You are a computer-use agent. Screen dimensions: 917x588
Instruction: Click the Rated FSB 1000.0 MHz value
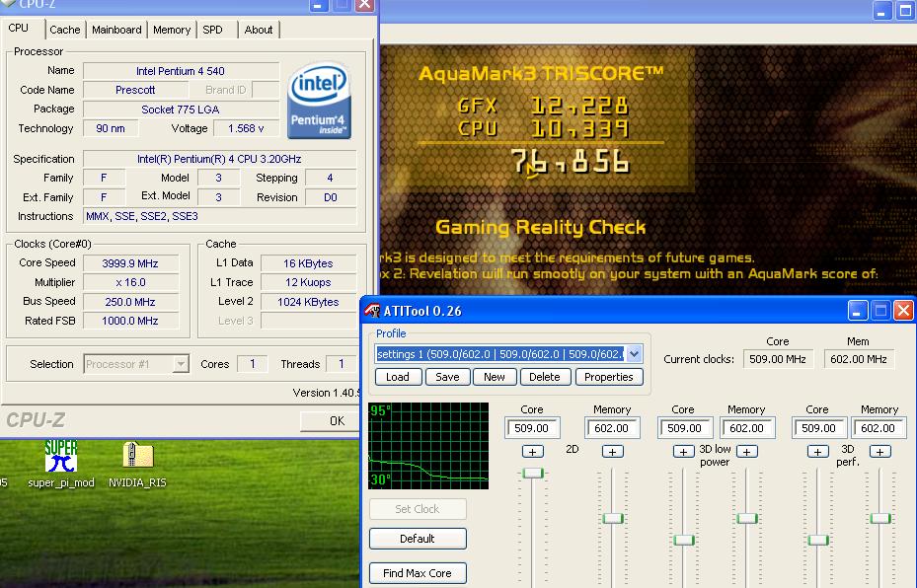point(130,321)
